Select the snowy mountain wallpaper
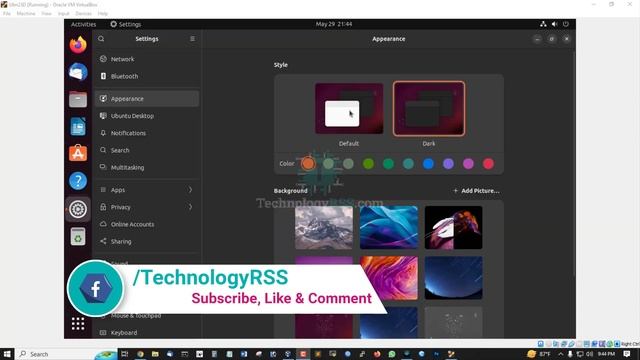Screen dimensions: 640x360 point(324,227)
